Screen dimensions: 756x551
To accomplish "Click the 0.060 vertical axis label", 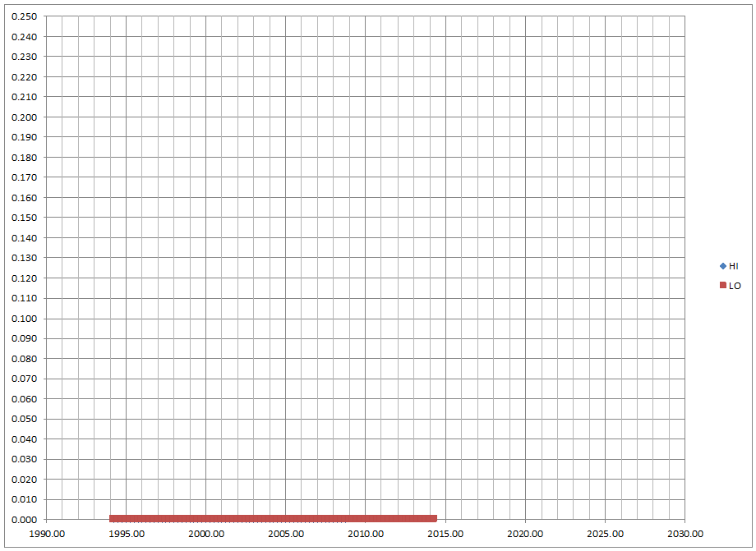I will click(24, 399).
